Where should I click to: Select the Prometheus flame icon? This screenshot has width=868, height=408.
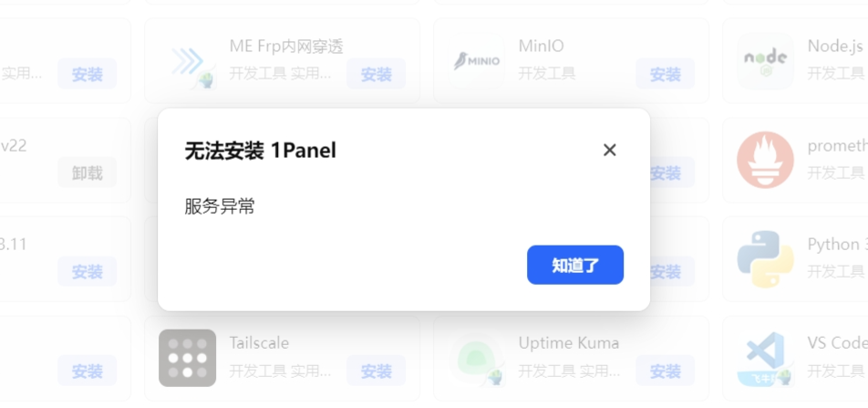click(766, 161)
